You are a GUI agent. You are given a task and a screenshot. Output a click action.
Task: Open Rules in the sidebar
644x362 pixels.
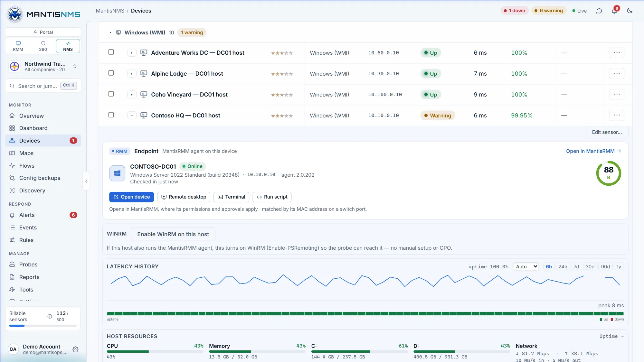point(43,240)
